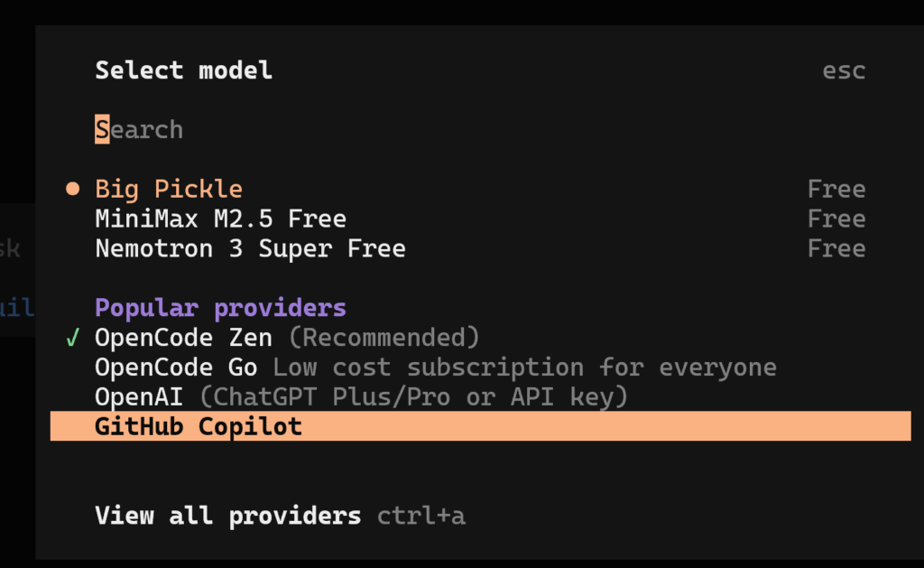Click the esc label to dismiss
924x568 pixels.
843,70
